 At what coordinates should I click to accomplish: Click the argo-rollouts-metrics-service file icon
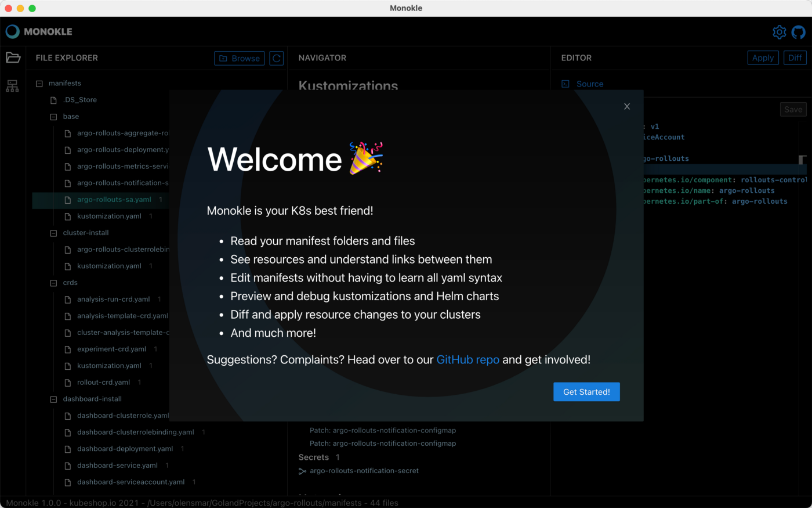(67, 167)
